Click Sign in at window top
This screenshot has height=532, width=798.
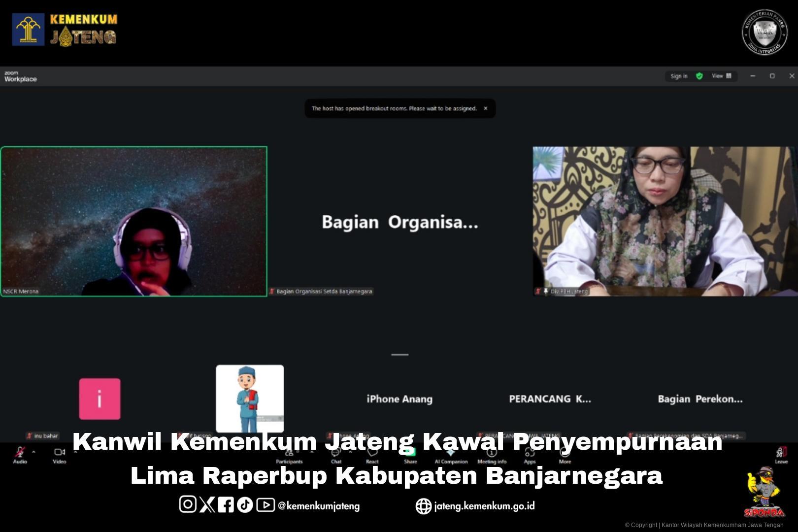point(679,76)
